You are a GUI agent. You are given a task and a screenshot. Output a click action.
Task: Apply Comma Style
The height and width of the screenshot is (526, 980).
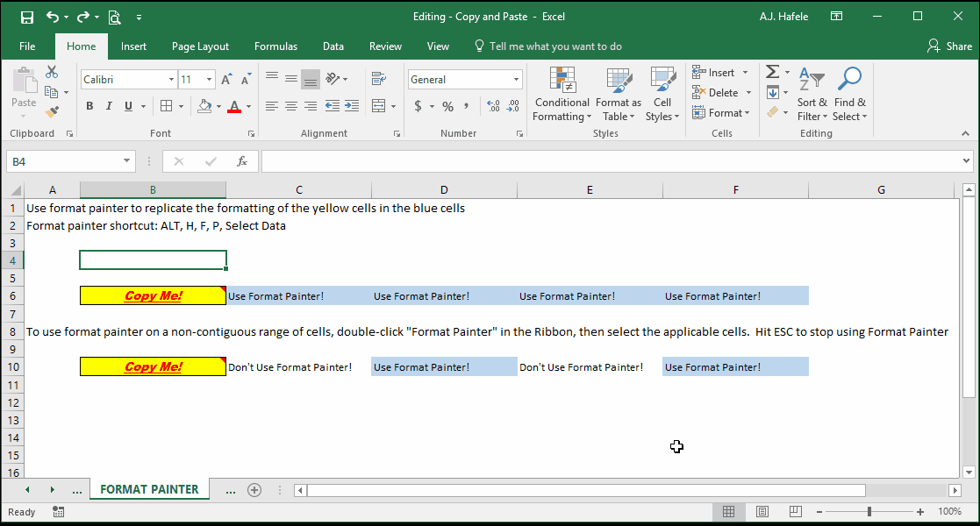tap(466, 106)
